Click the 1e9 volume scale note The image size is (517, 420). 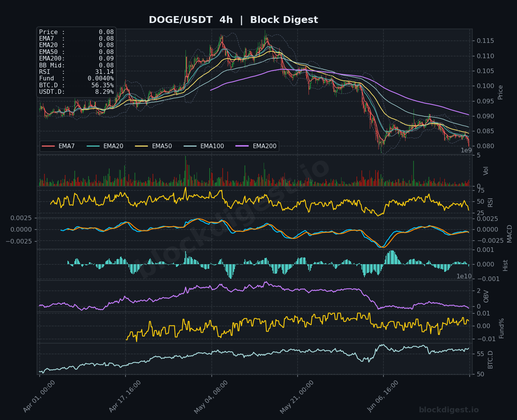(466, 150)
